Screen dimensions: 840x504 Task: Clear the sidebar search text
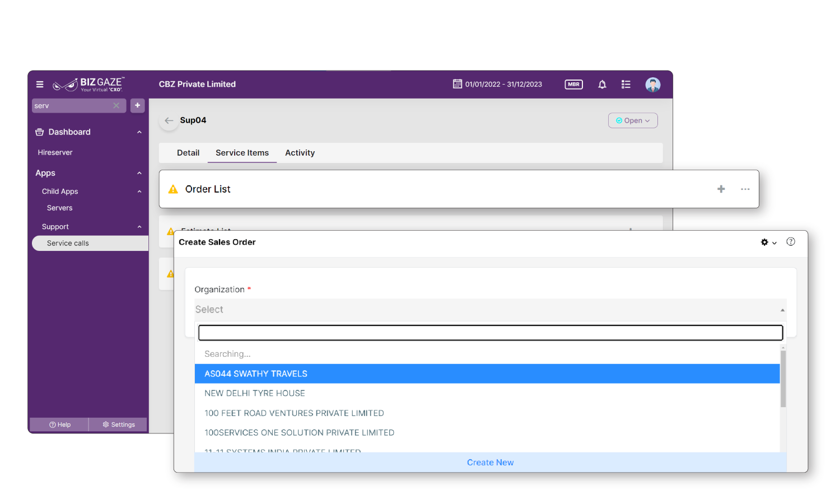pyautogui.click(x=116, y=106)
